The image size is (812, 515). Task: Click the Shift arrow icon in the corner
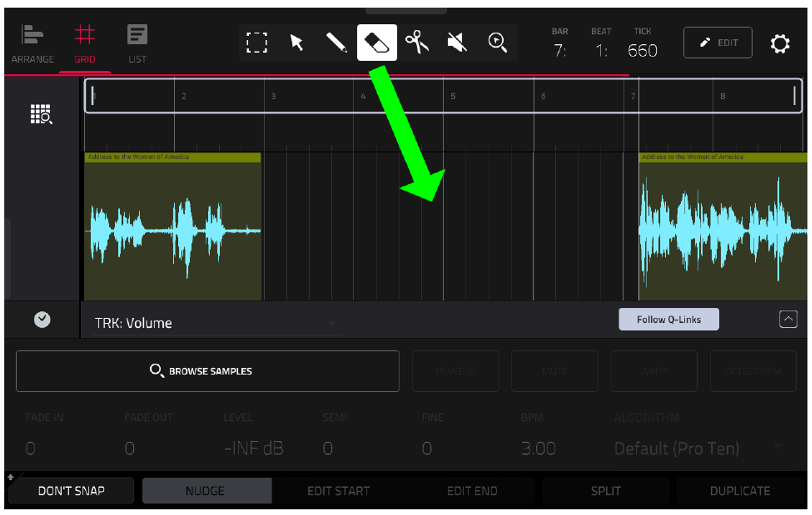tap(10, 477)
